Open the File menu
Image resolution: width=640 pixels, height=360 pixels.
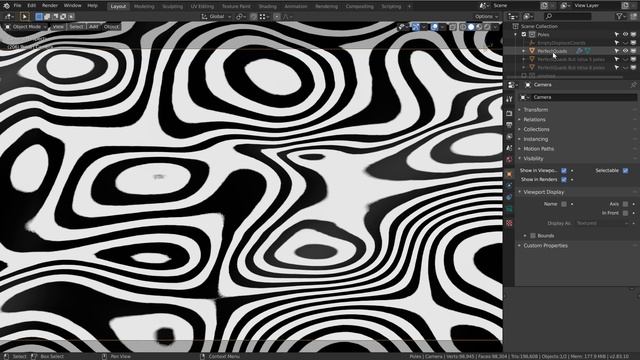[17, 6]
